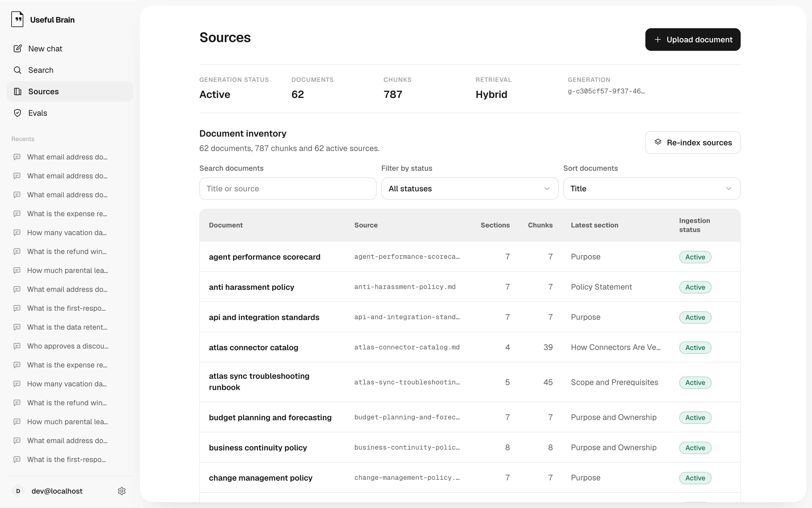The height and width of the screenshot is (508, 812).
Task: Click the 'anti-harassment-policy.md' source cell
Action: 405,287
